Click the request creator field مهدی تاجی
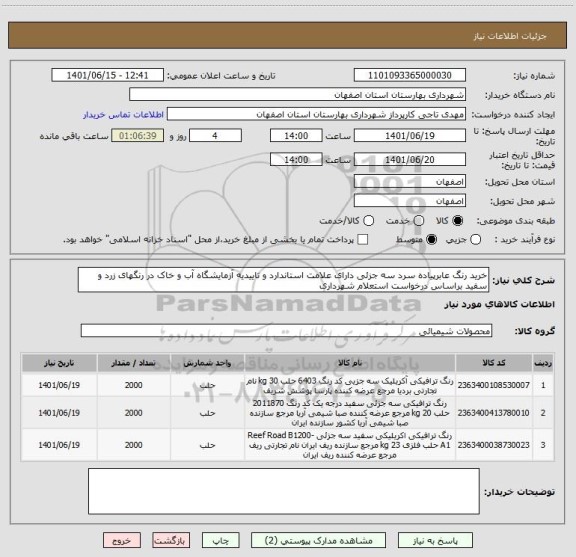 click(316, 114)
